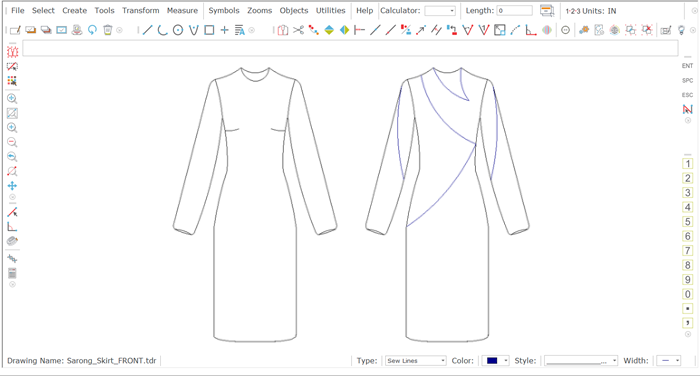Click the Length input field
The image size is (700, 376).
click(x=514, y=11)
